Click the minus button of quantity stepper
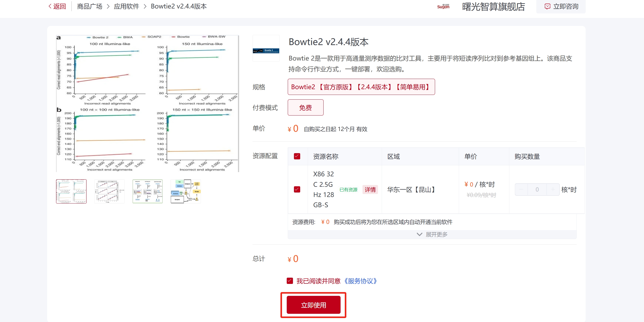 [521, 190]
